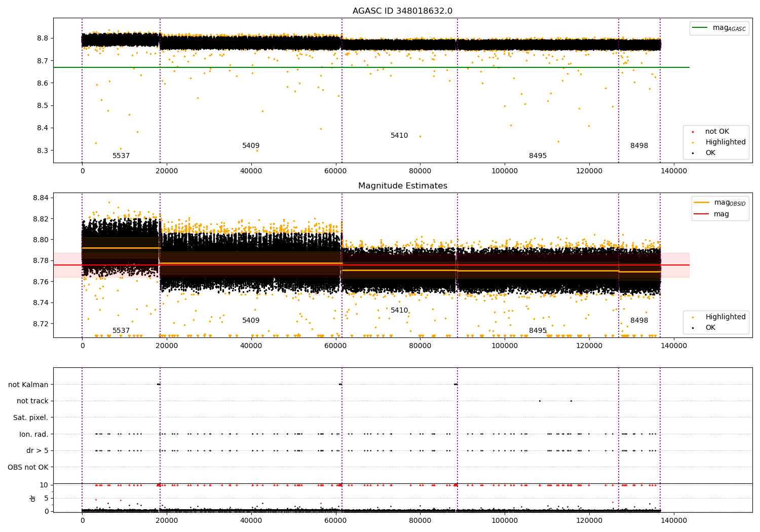The height and width of the screenshot is (532, 760).
Task: Click the '8.78' y-axis tick label
Action: point(40,261)
